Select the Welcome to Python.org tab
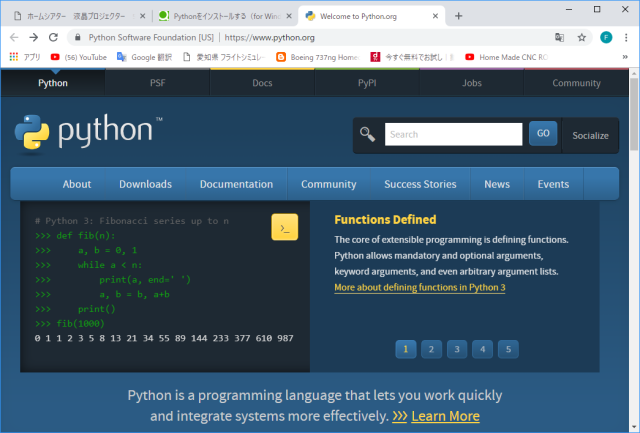The height and width of the screenshot is (433, 640). (x=371, y=16)
